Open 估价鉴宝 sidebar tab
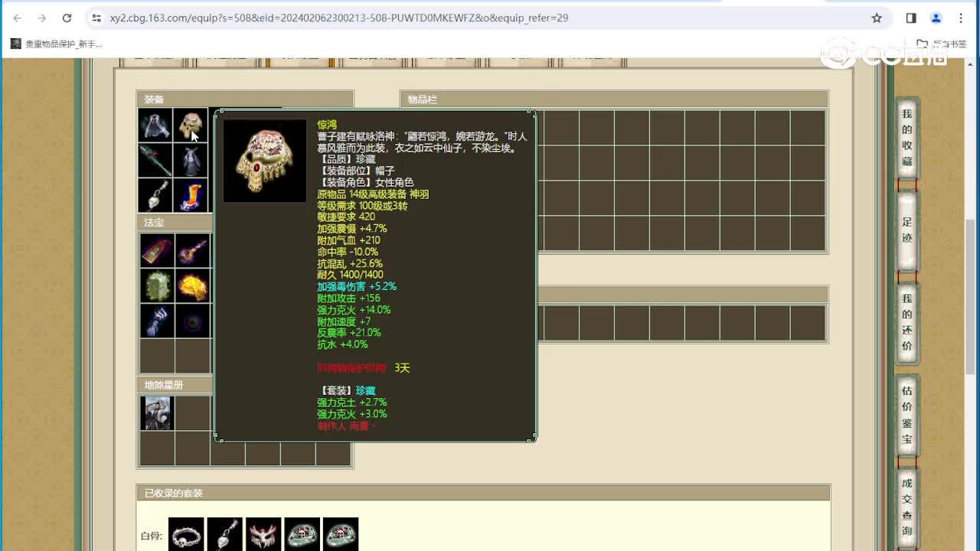 coord(907,415)
